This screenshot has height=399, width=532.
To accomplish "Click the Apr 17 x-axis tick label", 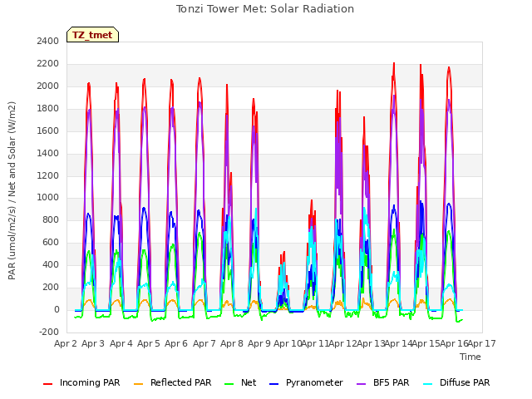I will [482, 343].
